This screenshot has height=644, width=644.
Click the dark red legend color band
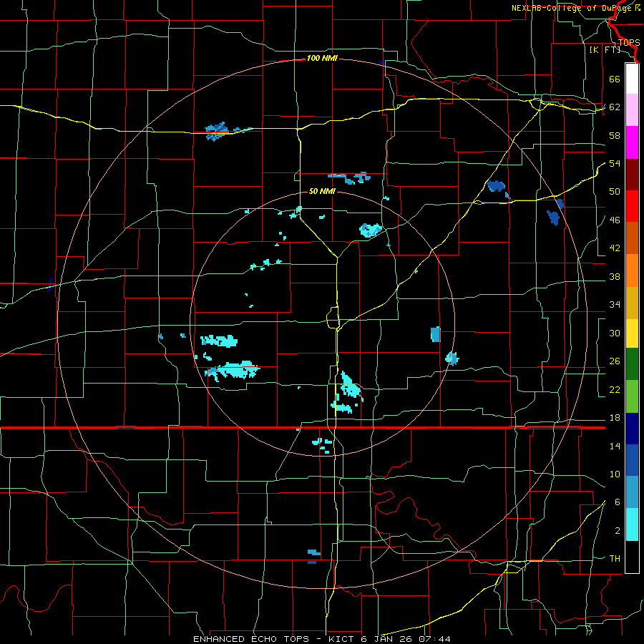[632, 174]
